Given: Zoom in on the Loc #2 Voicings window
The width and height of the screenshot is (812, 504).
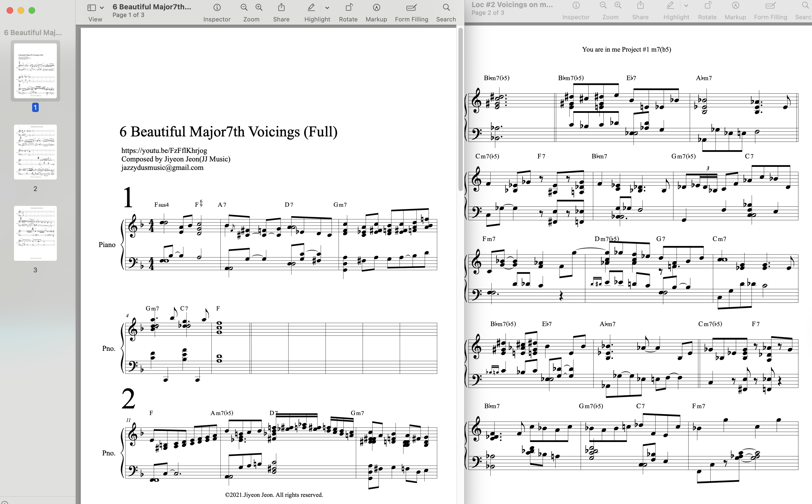Looking at the screenshot, I should [618, 5].
